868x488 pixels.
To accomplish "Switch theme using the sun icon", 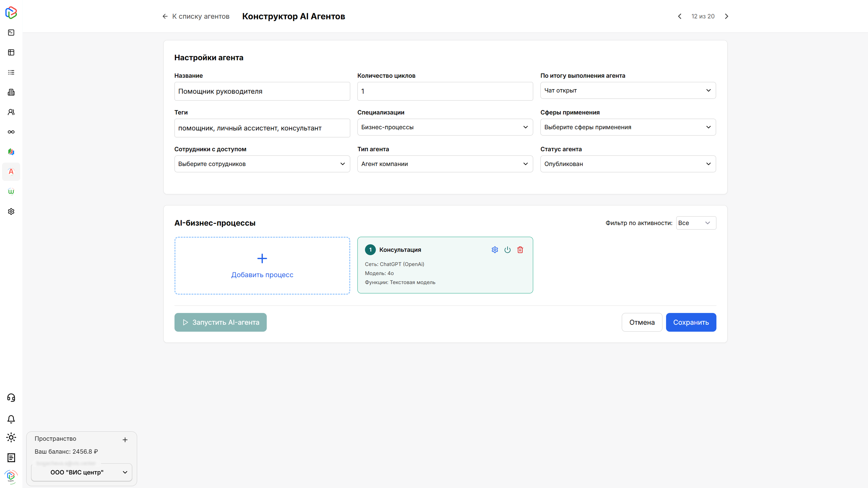I will [x=11, y=437].
